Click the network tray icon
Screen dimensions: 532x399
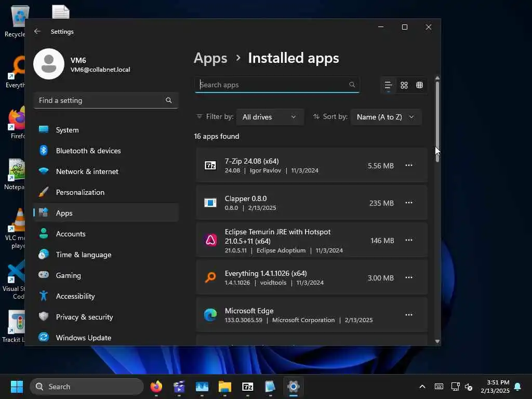click(455, 387)
